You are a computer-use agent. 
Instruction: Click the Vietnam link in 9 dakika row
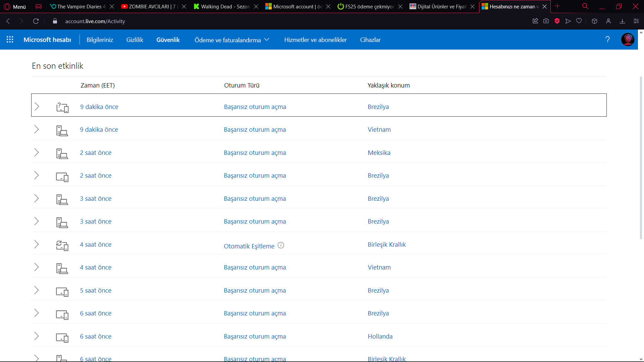click(x=379, y=129)
